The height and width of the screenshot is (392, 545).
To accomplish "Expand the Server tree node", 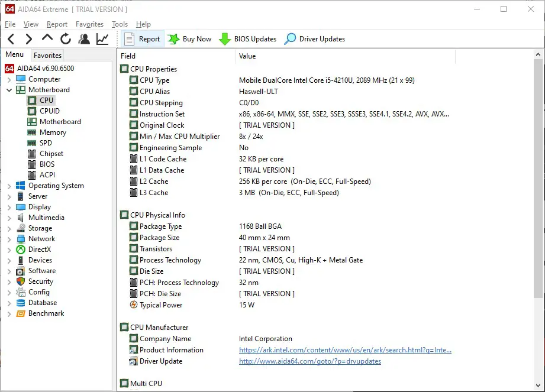I will tap(9, 196).
